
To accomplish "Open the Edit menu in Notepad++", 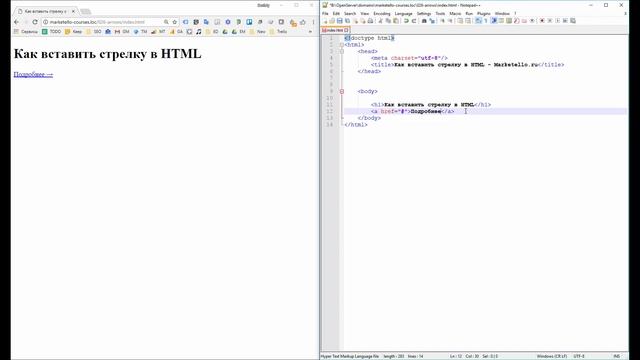I will tap(336, 13).
